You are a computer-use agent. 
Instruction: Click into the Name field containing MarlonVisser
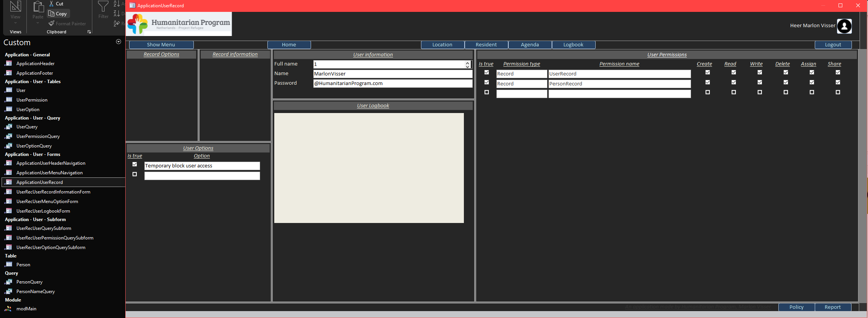(393, 74)
